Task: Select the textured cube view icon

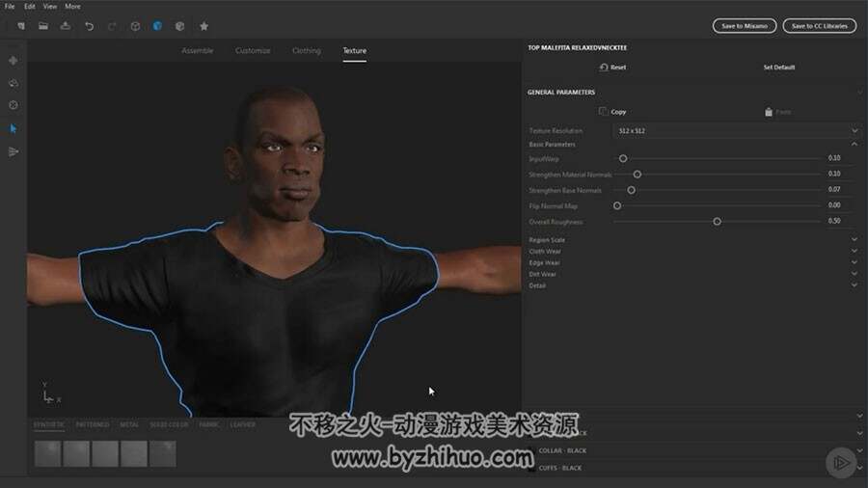Action: coord(180,26)
